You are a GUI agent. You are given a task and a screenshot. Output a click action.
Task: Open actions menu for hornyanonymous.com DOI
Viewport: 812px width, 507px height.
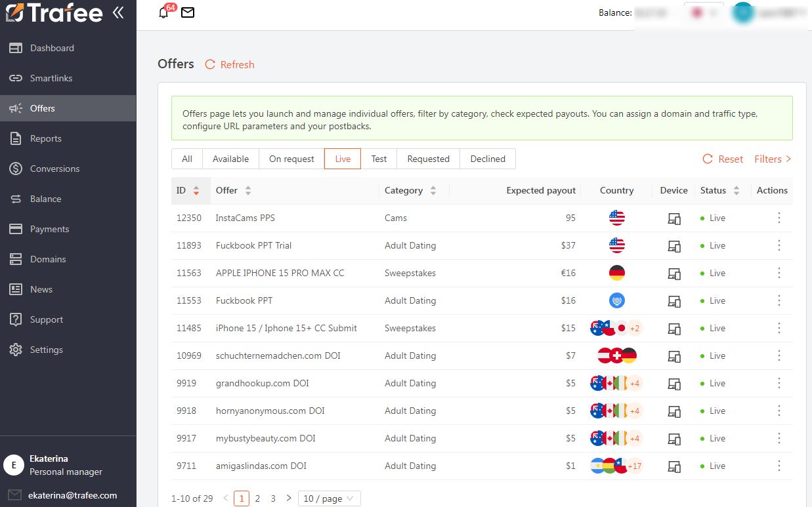click(x=779, y=411)
